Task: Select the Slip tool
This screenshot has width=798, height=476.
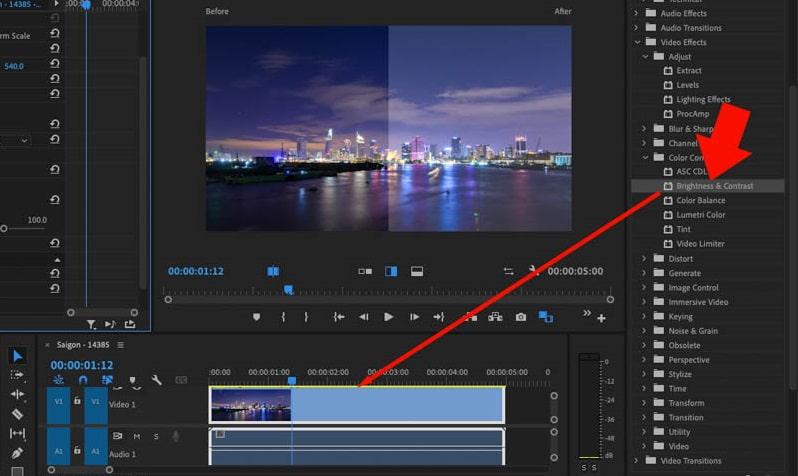Action: (17, 433)
